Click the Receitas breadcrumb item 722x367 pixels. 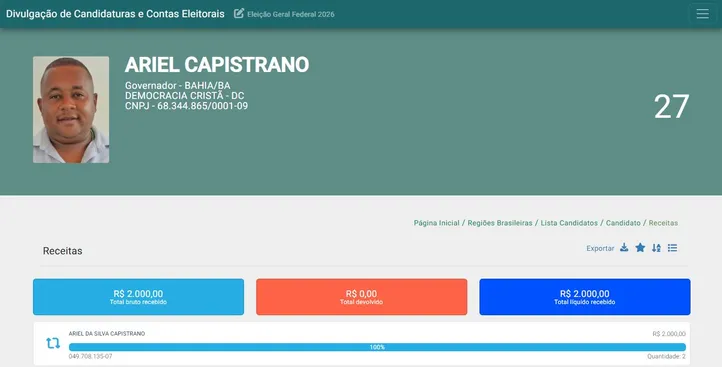(x=663, y=223)
